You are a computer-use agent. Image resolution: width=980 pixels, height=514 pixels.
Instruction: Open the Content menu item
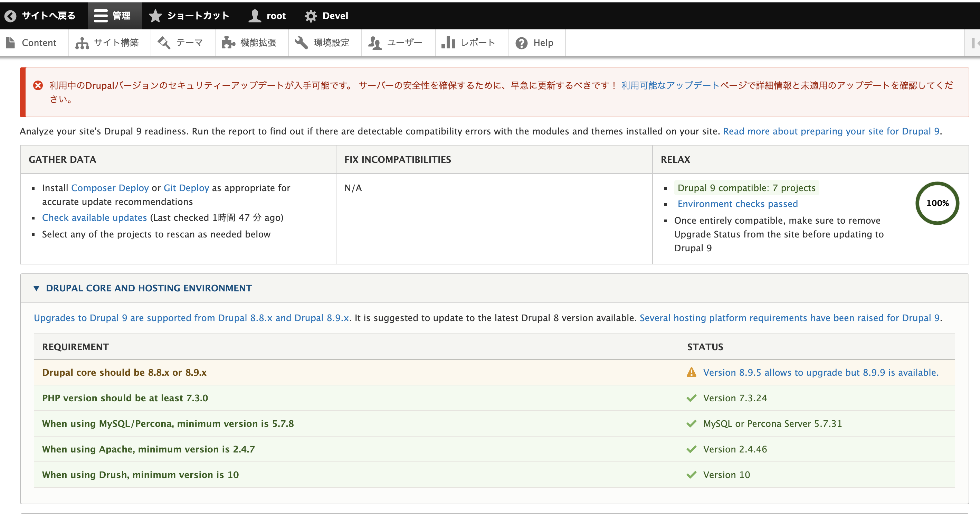click(x=39, y=43)
